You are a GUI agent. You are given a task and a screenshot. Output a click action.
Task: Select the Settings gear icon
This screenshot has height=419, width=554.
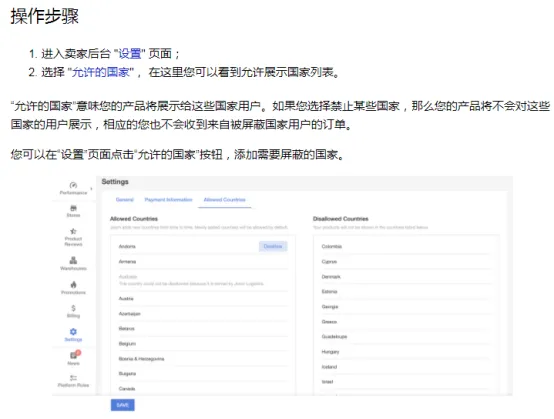click(x=73, y=331)
